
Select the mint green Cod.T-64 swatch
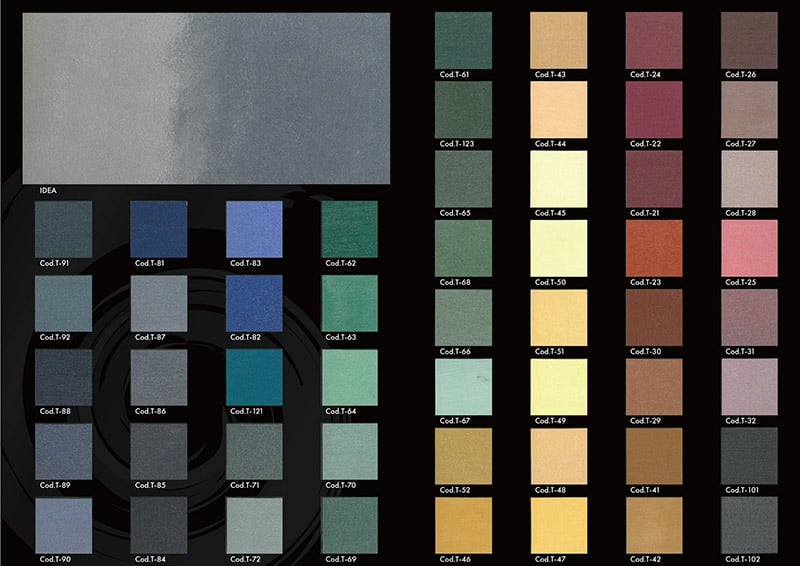[349, 378]
